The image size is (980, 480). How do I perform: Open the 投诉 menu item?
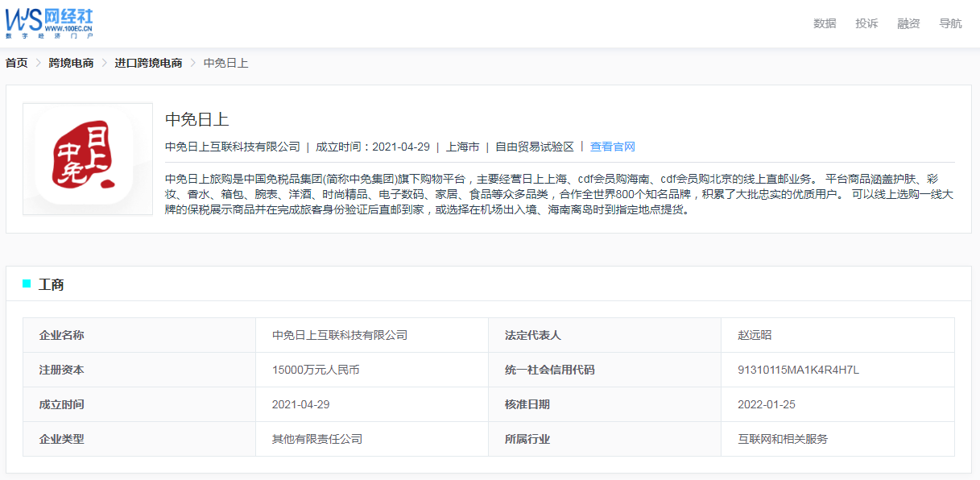(x=866, y=23)
